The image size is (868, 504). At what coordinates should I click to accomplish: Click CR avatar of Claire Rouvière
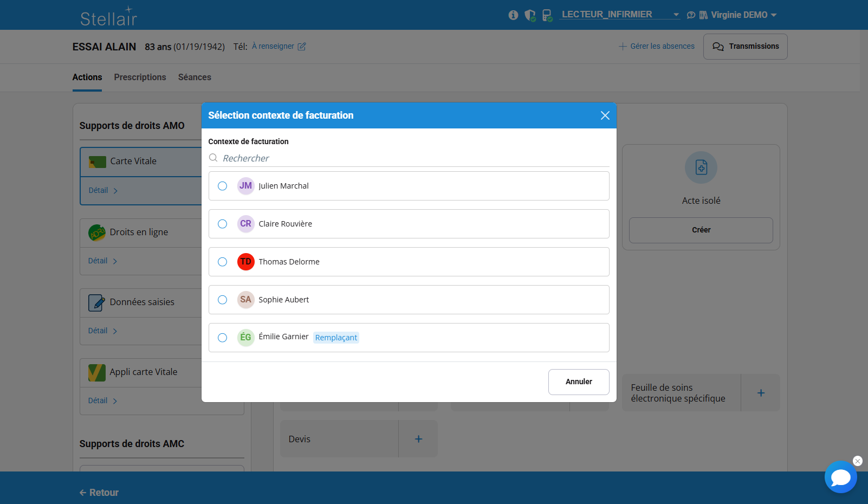coord(246,224)
